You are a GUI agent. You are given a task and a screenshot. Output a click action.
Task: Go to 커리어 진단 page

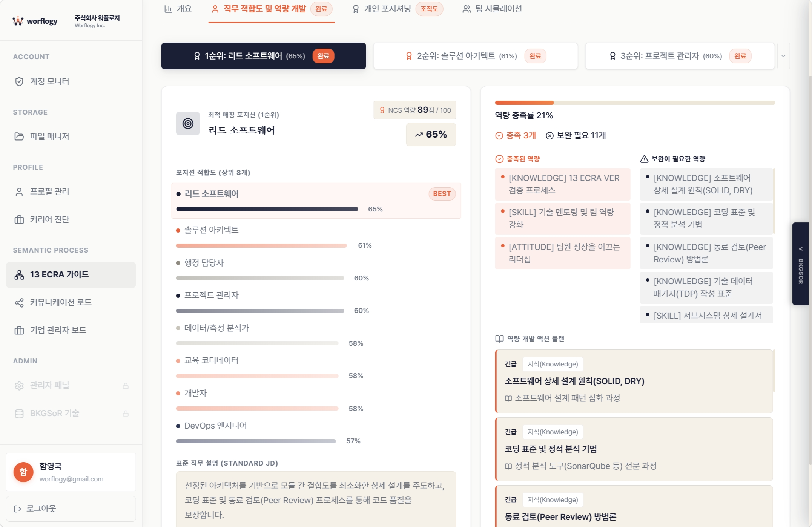71,219
